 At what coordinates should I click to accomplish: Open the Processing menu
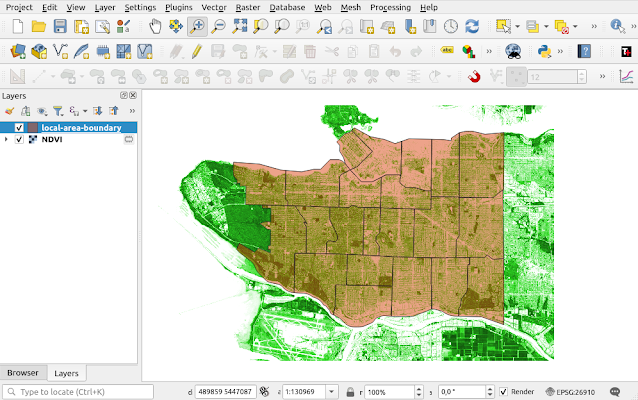point(389,7)
